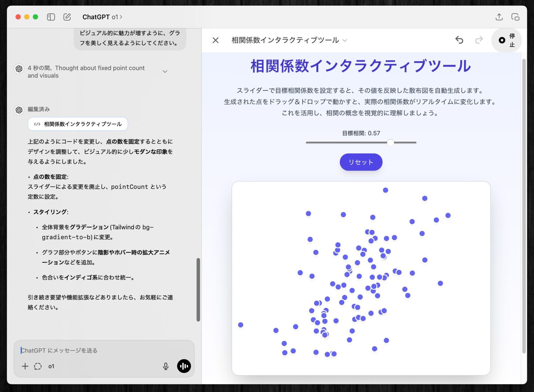The image size is (534, 392).
Task: Undo the last canvas edit
Action: pyautogui.click(x=459, y=40)
